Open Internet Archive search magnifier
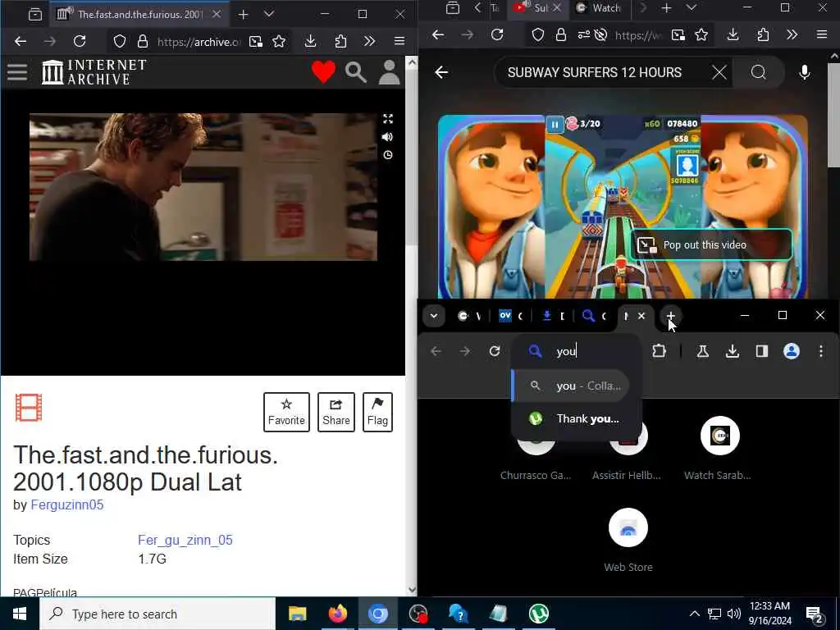 click(x=356, y=72)
